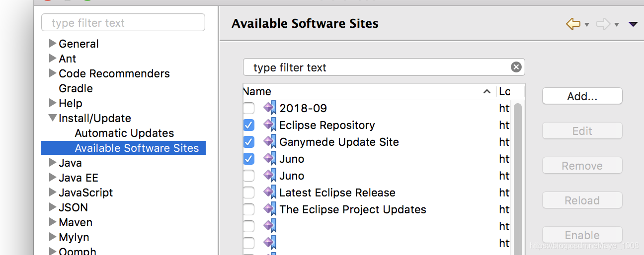Uncheck the Ganymede Update Site checkbox

point(249,142)
